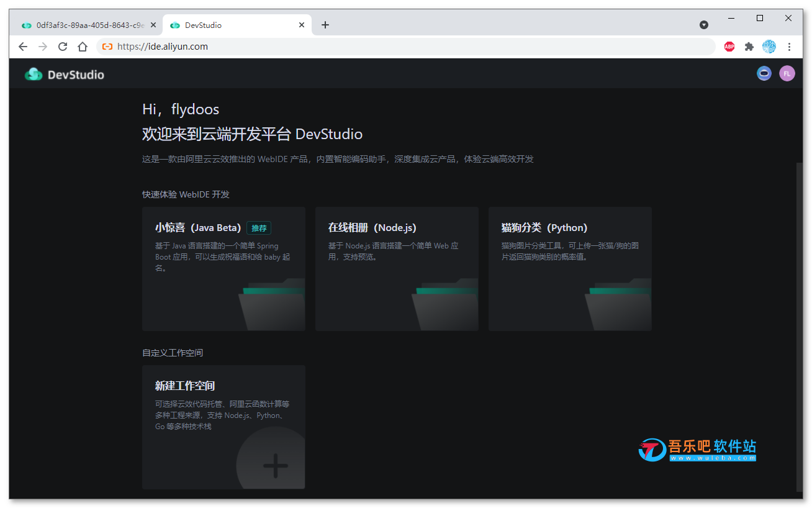This screenshot has height=508, width=812.
Task: Click folder image in 小惊喜 card
Action: pyautogui.click(x=272, y=304)
